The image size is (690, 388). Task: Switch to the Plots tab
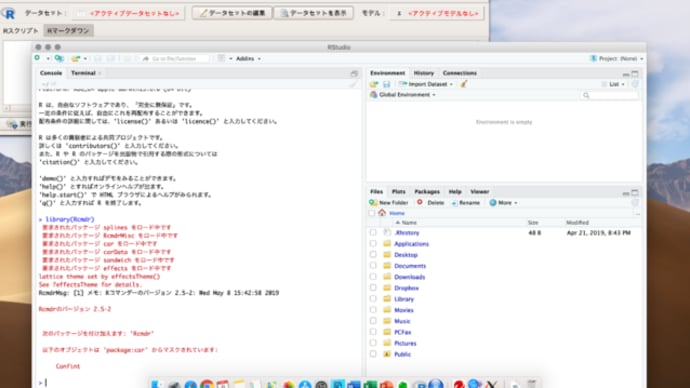(x=398, y=192)
